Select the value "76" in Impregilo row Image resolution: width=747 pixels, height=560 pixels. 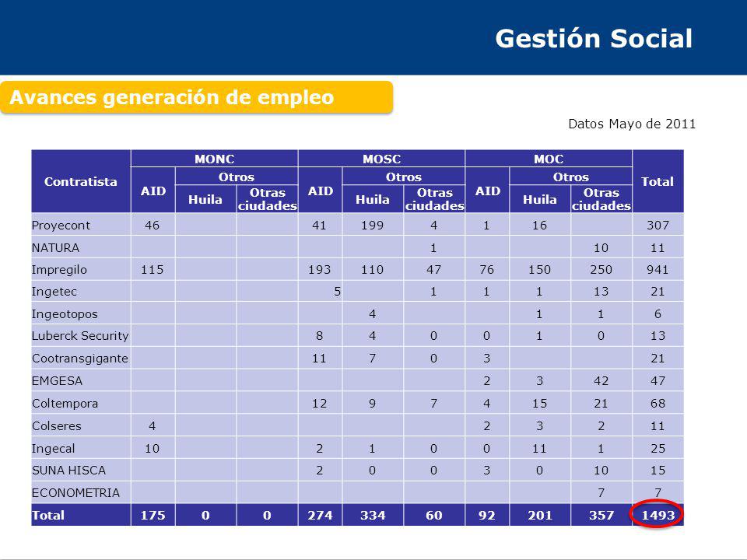tap(487, 270)
